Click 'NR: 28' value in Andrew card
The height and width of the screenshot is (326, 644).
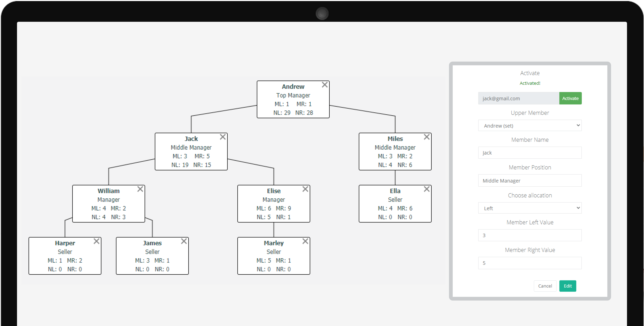[304, 113]
